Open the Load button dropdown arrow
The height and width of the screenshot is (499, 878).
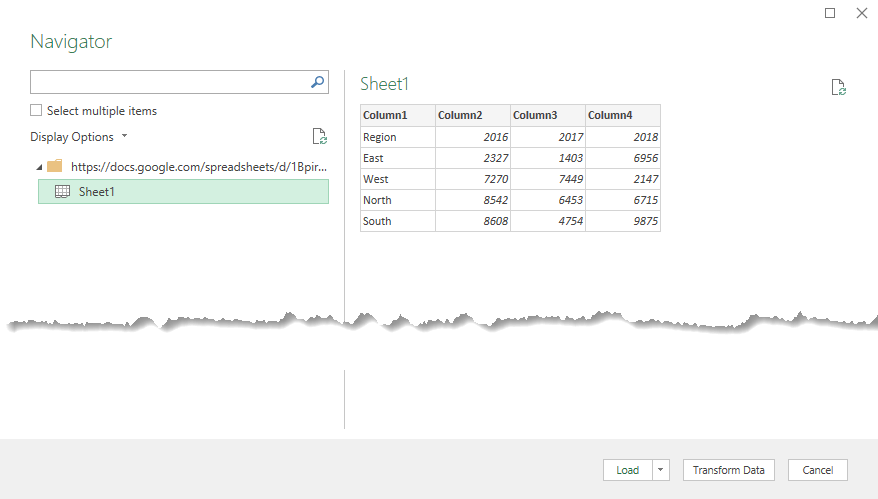(661, 470)
